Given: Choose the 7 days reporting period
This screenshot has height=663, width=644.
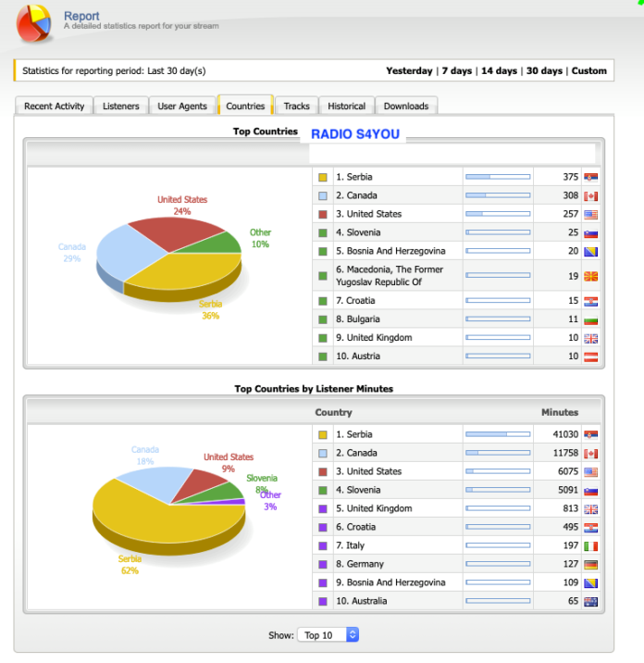Looking at the screenshot, I should [456, 71].
